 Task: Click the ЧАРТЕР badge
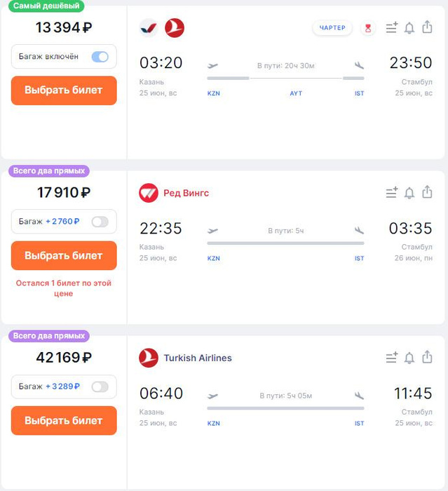(332, 28)
